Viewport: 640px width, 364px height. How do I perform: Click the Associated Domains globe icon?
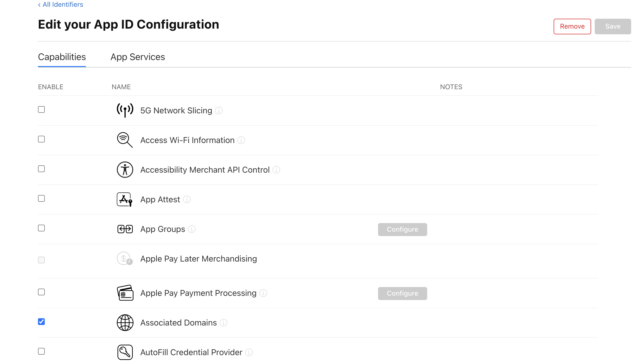[125, 322]
